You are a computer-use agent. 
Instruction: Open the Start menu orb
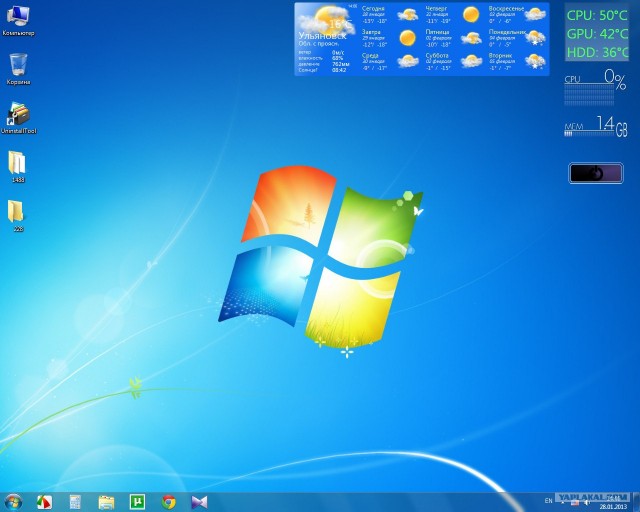[13, 500]
